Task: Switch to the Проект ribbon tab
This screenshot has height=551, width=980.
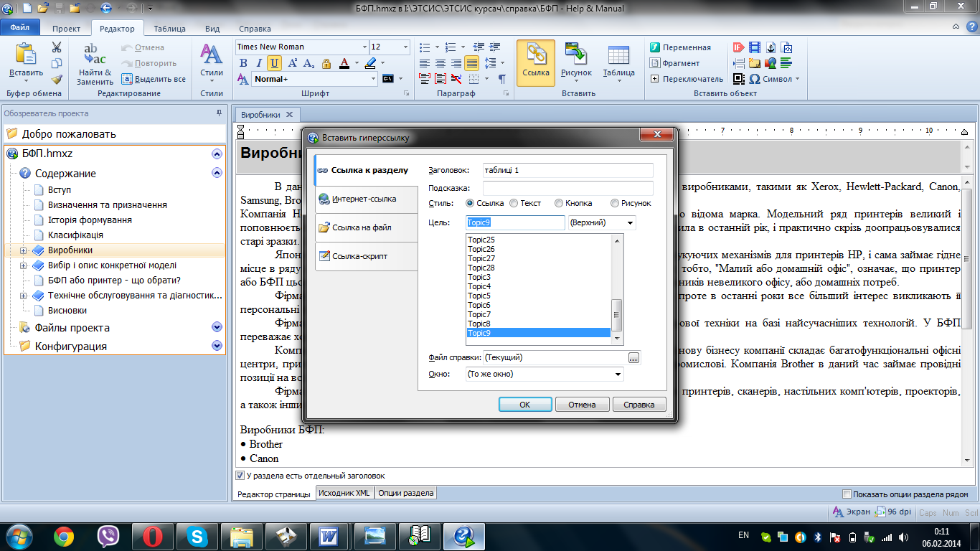Action: point(67,29)
